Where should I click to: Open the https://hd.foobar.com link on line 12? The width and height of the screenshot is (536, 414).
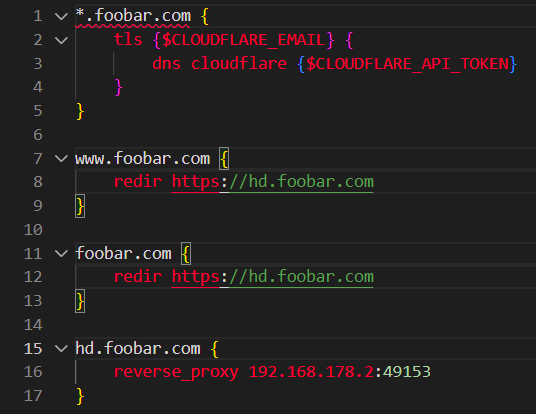click(272, 277)
